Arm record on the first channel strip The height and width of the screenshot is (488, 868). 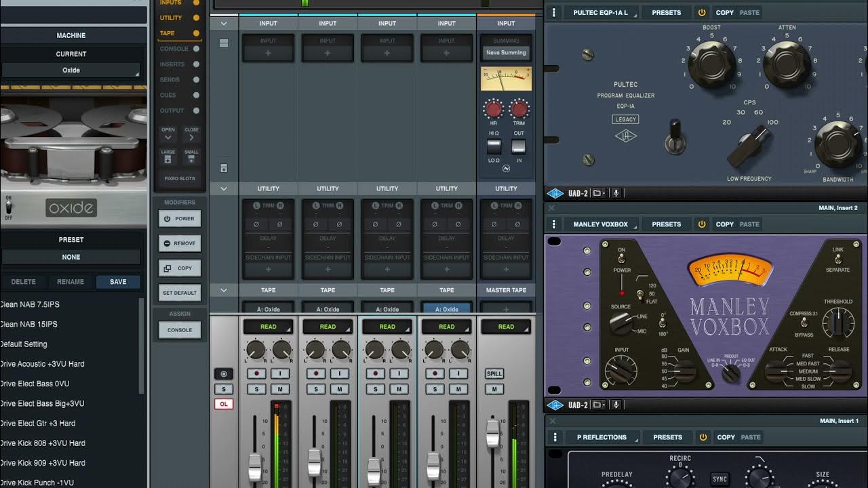[256, 373]
